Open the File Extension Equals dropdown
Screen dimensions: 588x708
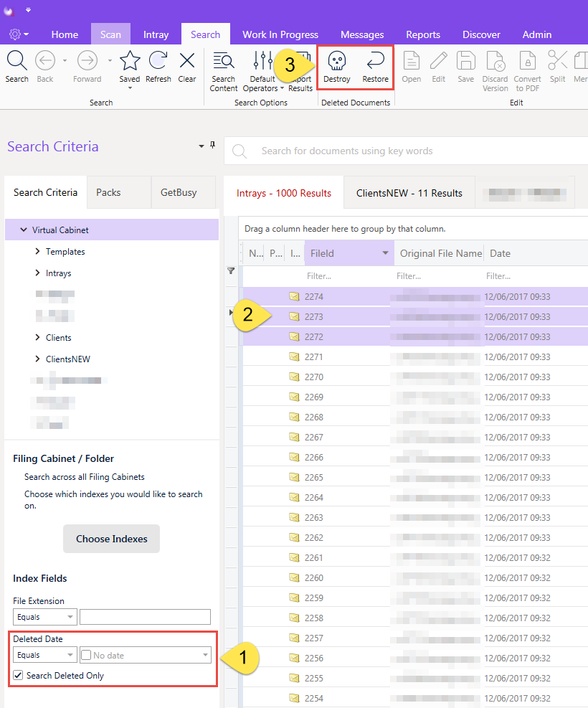44,617
